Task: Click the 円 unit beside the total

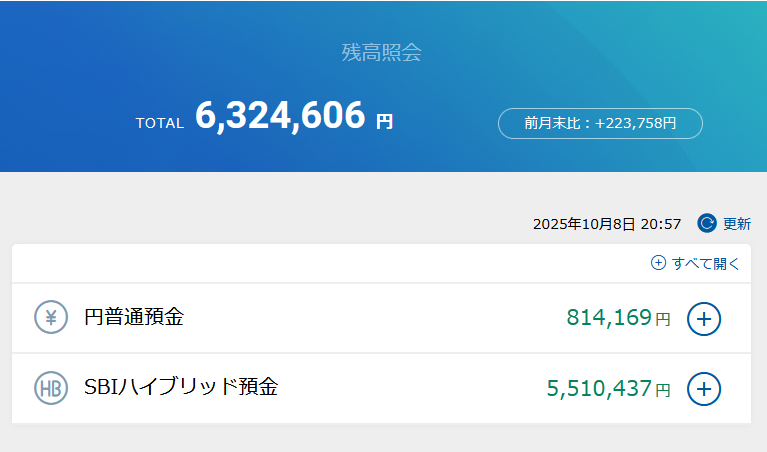Action: pyautogui.click(x=385, y=122)
